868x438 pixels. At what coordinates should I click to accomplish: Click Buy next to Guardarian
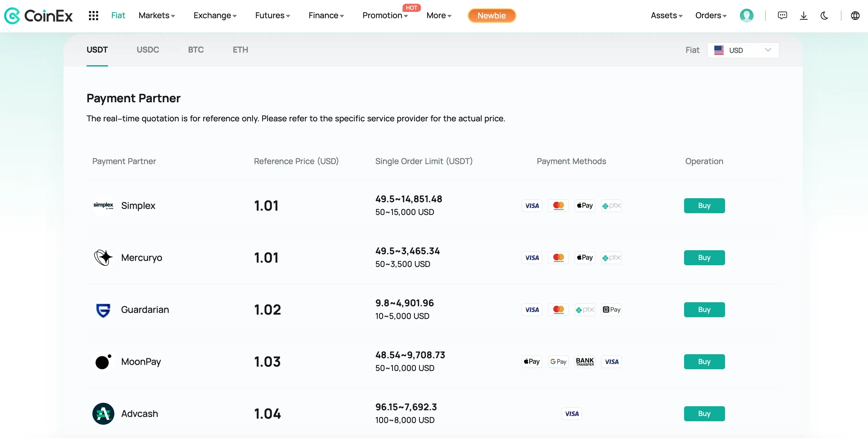(x=704, y=309)
